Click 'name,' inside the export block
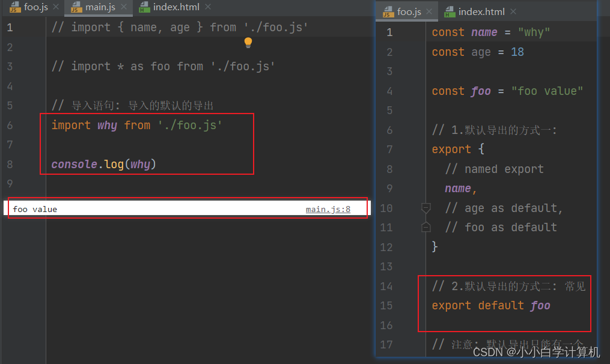Viewport: 610px width, 364px height. coord(460,189)
